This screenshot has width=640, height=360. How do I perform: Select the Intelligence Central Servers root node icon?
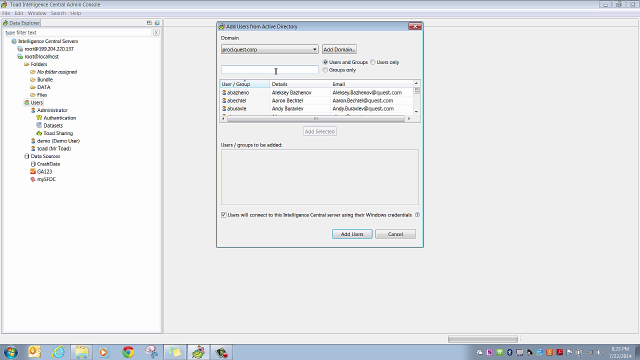(14, 41)
